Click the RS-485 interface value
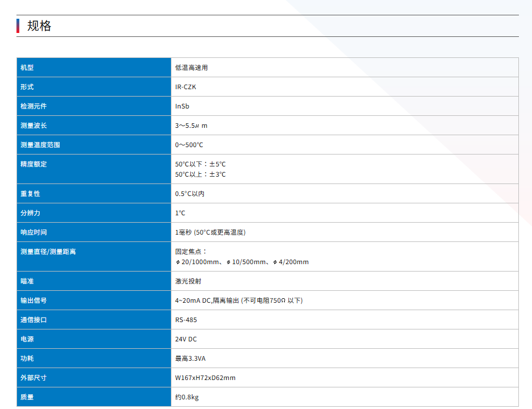 186,320
